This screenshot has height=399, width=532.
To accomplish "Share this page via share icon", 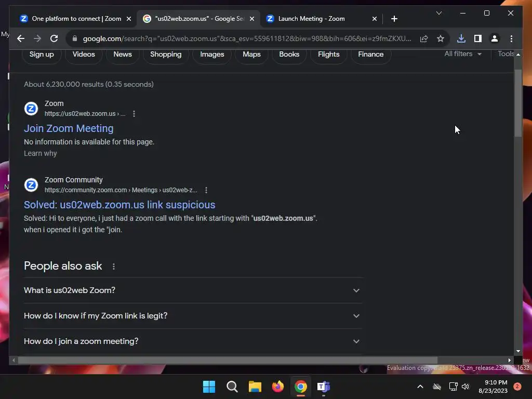I will pos(424,38).
